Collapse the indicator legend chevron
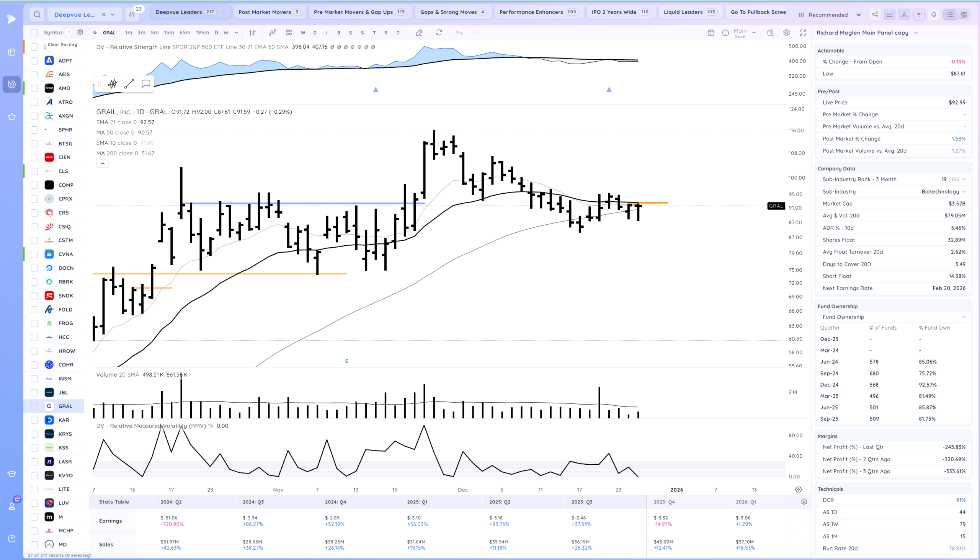 (103, 163)
